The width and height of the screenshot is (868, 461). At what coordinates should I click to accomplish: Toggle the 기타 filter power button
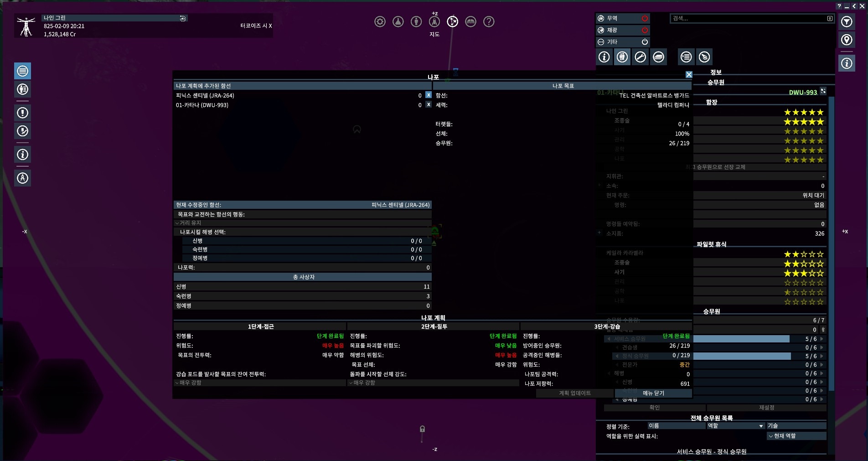[x=645, y=42]
